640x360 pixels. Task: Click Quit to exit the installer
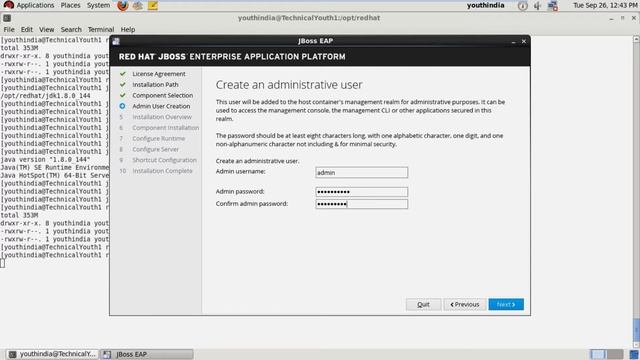pyautogui.click(x=423, y=304)
